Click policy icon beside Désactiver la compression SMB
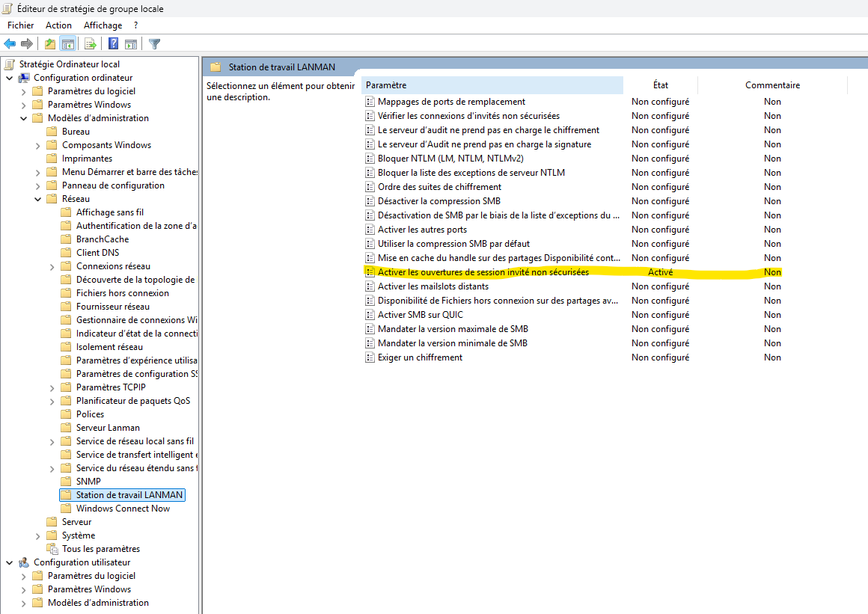 [370, 200]
